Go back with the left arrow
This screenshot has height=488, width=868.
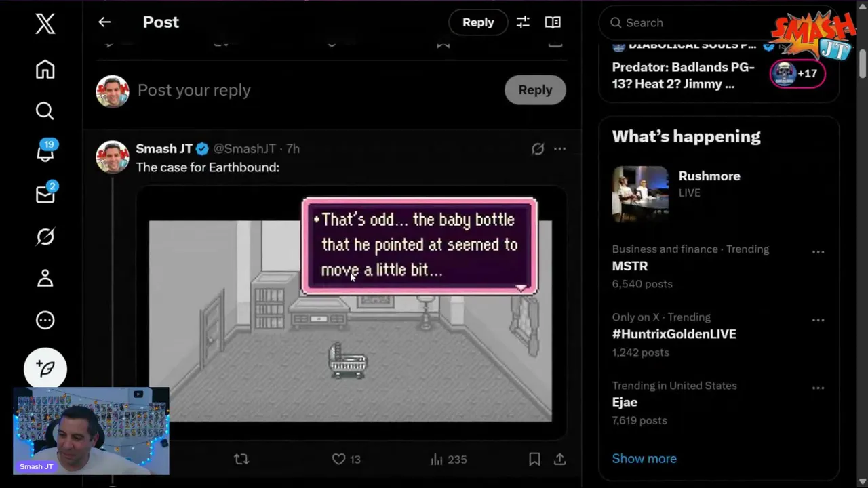click(104, 22)
